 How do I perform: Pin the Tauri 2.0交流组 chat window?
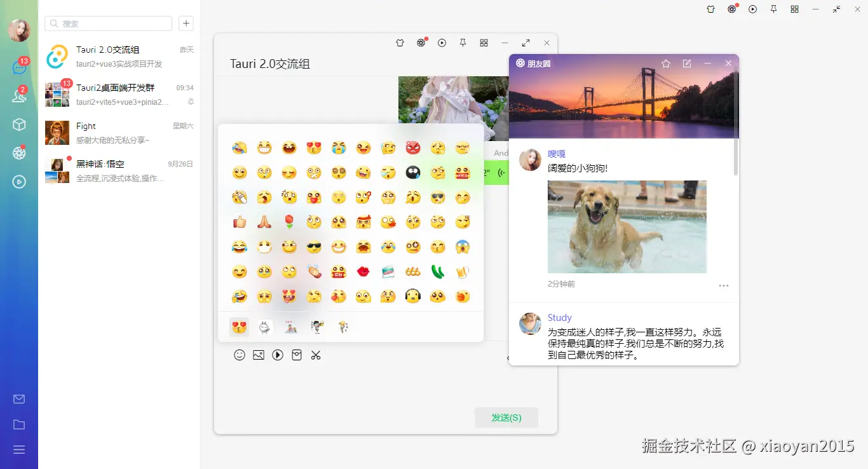tap(463, 43)
